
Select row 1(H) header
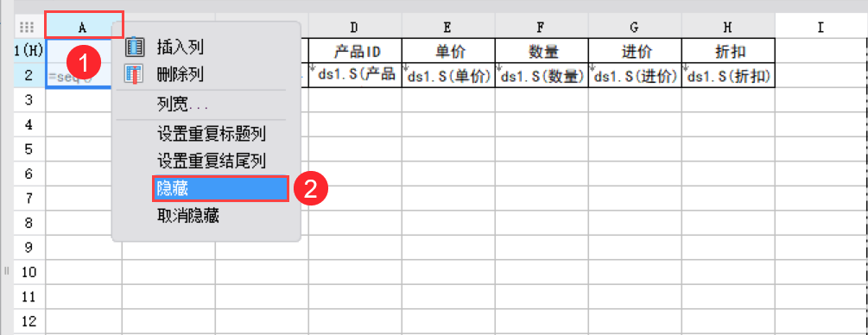(29, 50)
